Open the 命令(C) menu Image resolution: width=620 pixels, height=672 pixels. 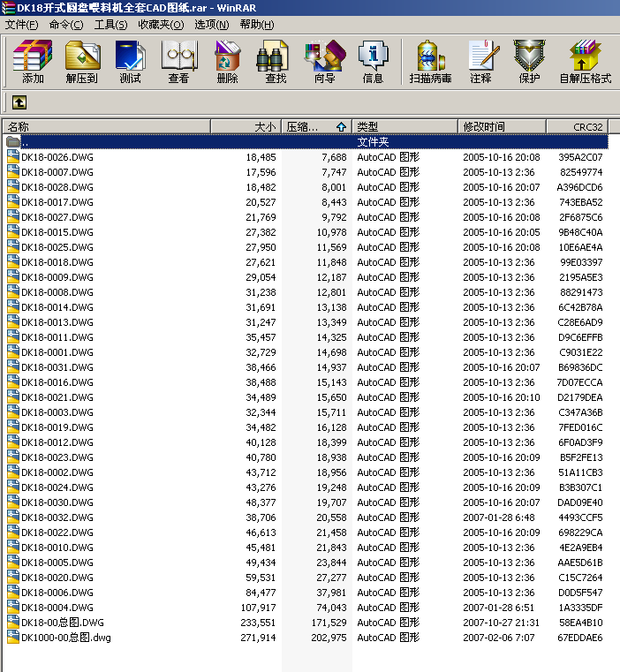(x=66, y=25)
